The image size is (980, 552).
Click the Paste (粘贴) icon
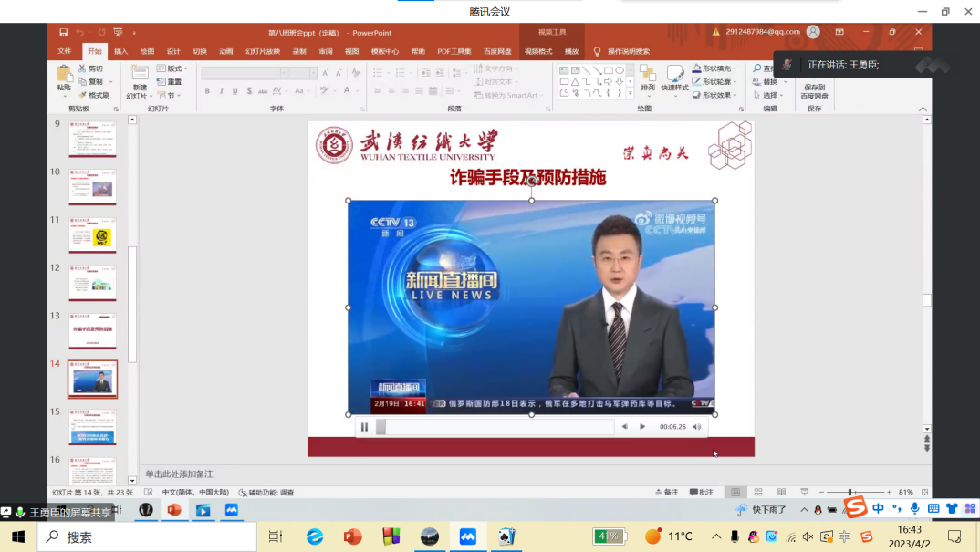pos(64,76)
